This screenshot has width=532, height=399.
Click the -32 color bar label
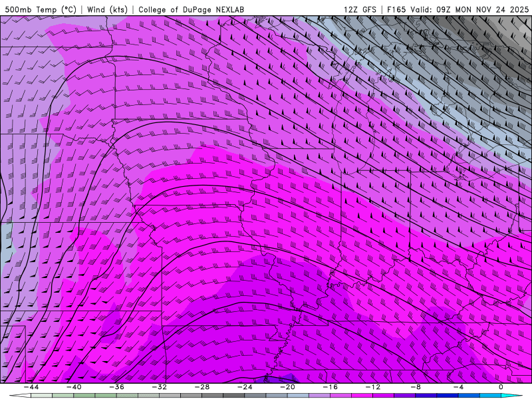pyautogui.click(x=159, y=387)
